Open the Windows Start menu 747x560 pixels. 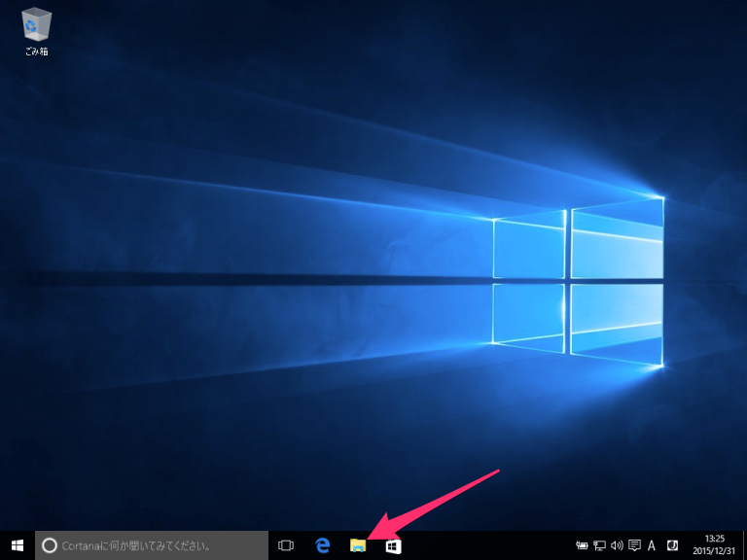[x=18, y=545]
